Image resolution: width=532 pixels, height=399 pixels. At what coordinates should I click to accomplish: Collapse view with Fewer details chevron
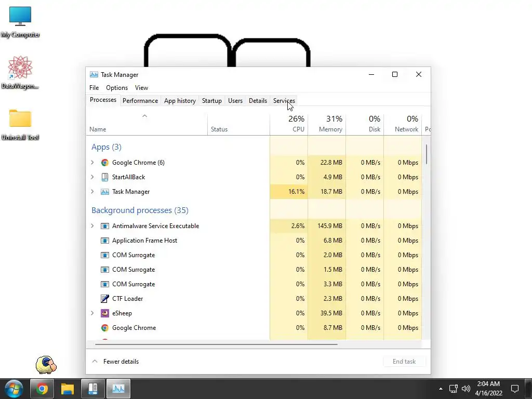pos(95,362)
